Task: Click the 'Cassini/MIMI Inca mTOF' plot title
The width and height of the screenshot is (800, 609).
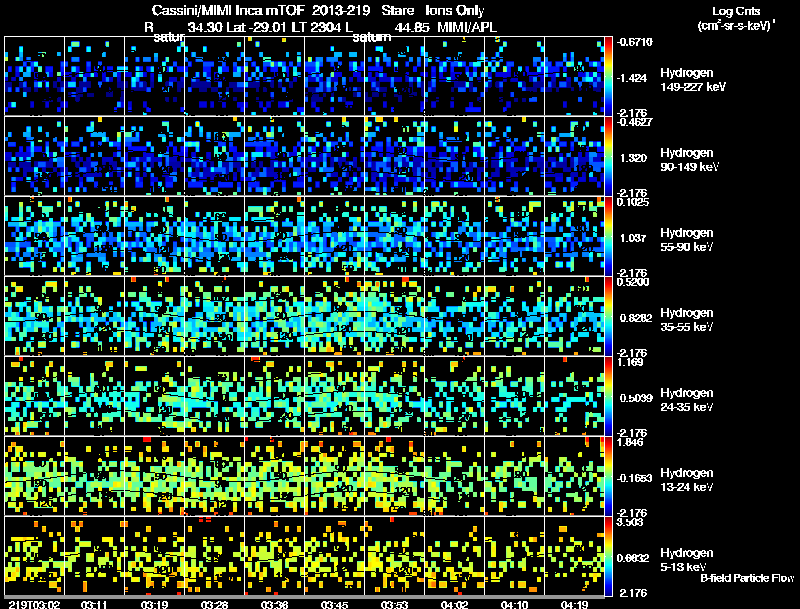Action: pos(228,10)
